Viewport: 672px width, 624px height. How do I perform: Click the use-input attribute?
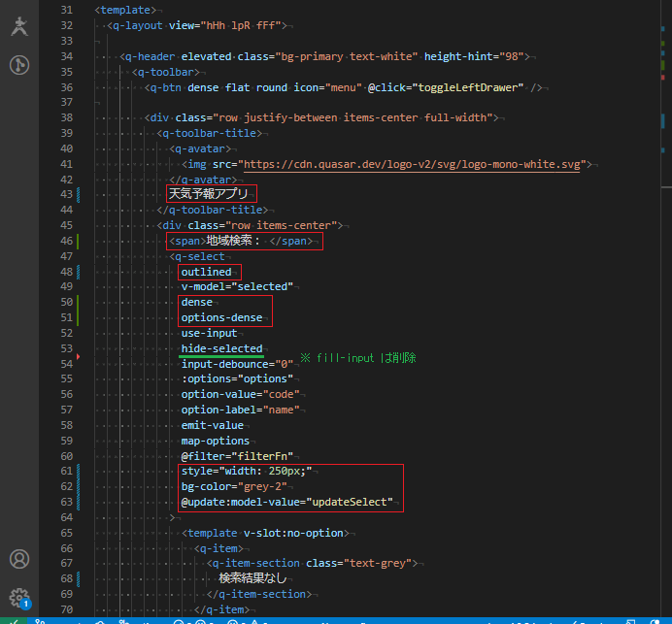point(209,333)
